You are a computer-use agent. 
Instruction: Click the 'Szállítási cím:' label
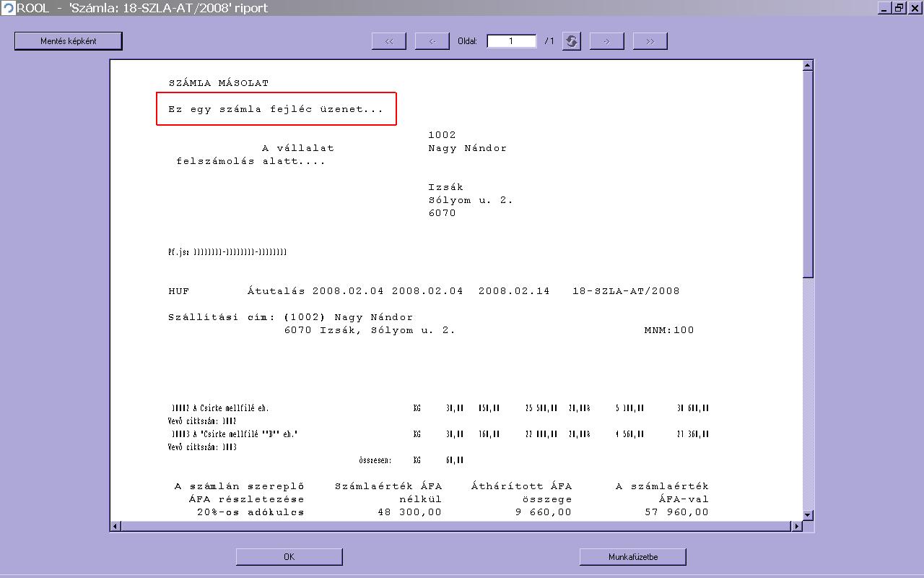click(222, 317)
